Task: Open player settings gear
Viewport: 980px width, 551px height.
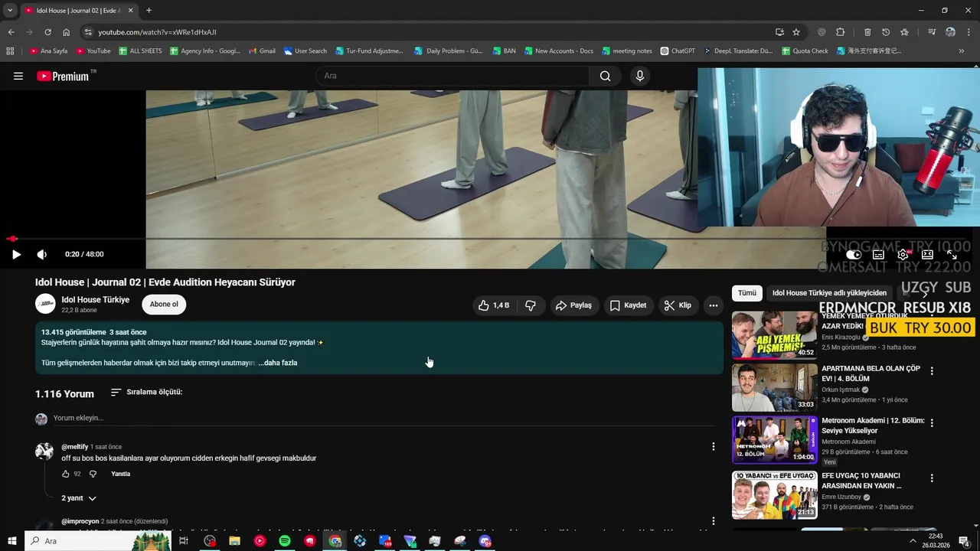Action: [903, 255]
